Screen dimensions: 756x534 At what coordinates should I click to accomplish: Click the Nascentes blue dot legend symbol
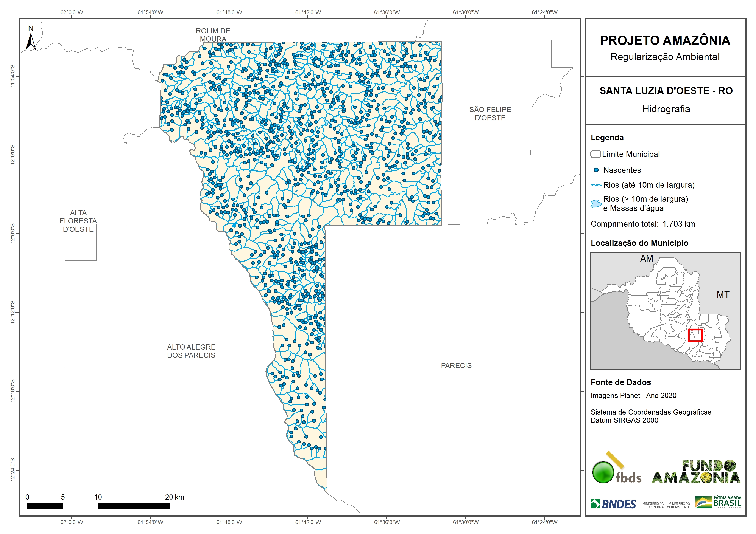click(596, 170)
